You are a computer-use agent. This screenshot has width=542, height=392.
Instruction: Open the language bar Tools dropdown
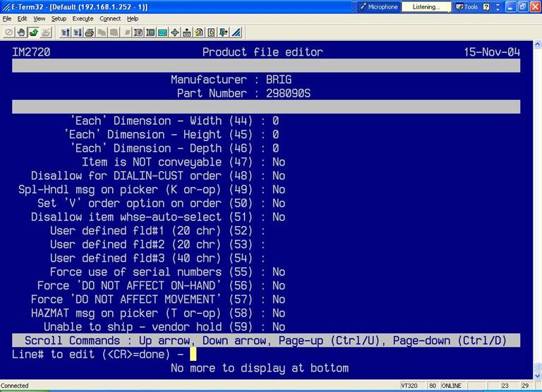[x=467, y=7]
